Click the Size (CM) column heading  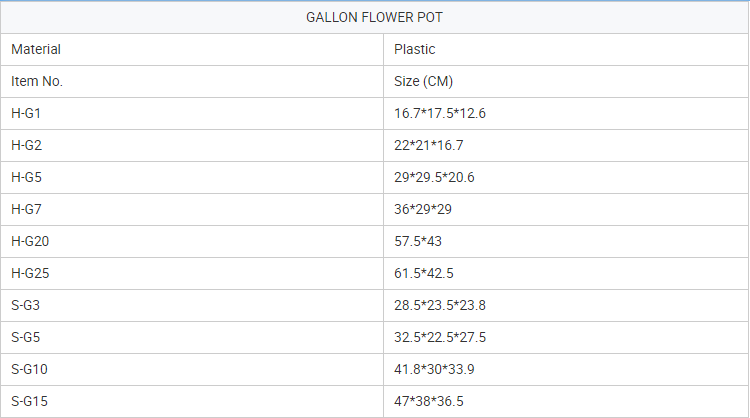(x=425, y=81)
